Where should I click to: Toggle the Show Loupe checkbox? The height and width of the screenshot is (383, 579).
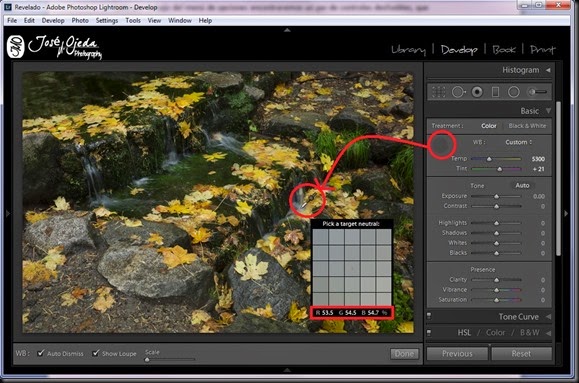[96, 353]
